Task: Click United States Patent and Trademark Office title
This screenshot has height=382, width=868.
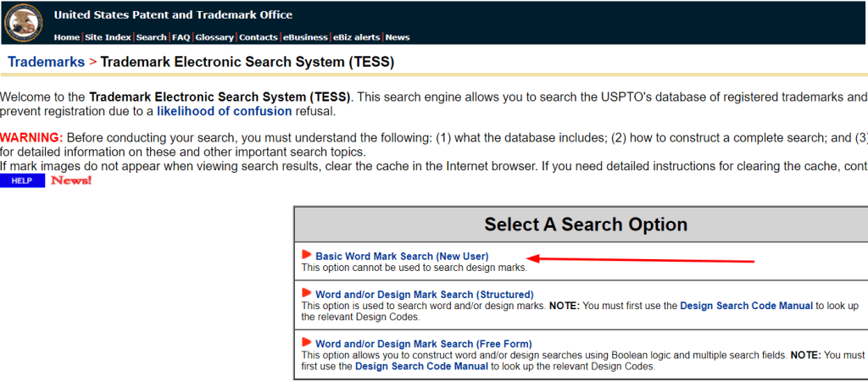Action: [x=173, y=15]
